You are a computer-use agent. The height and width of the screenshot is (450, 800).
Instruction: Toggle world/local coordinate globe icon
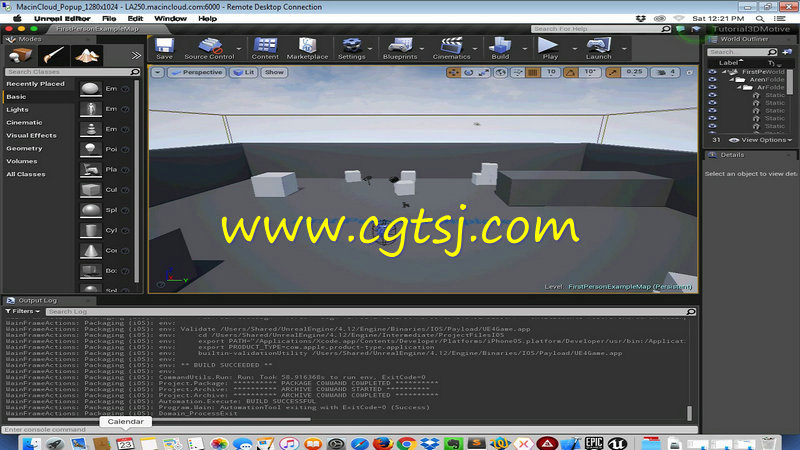tap(501, 72)
